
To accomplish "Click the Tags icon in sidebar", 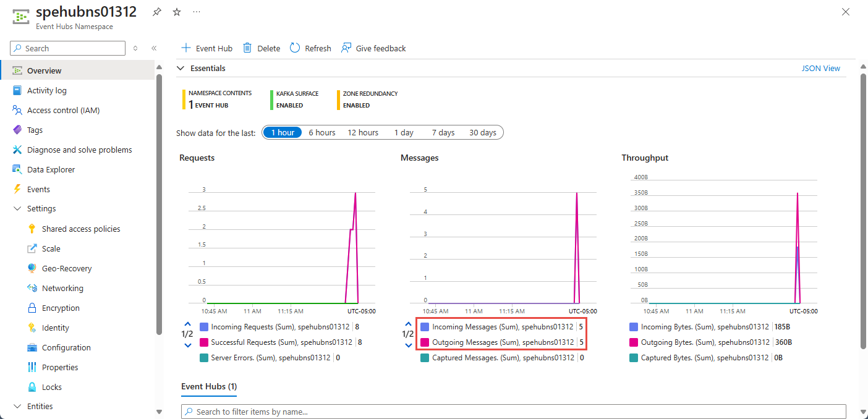I will pyautogui.click(x=17, y=130).
